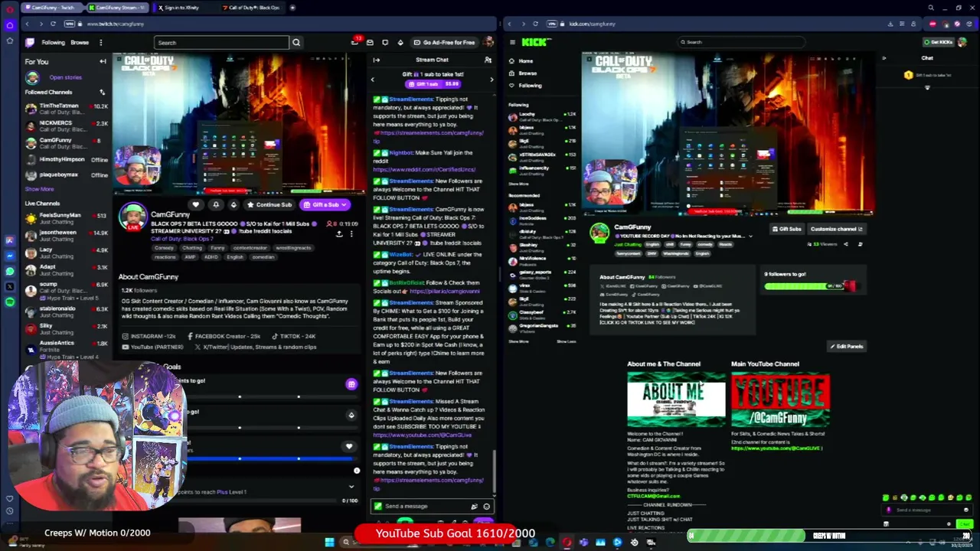Viewport: 980px width, 551px height.
Task: Click the Continue Sub button
Action: pyautogui.click(x=269, y=204)
